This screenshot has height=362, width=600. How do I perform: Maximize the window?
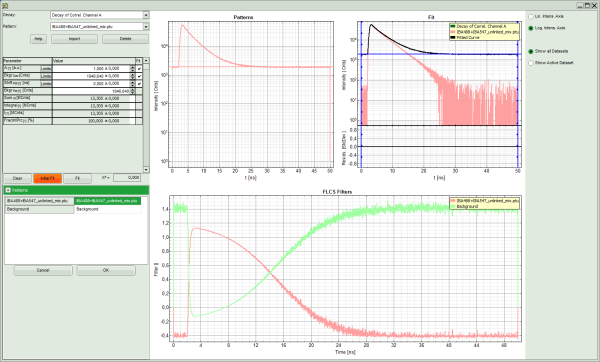tap(587, 5)
